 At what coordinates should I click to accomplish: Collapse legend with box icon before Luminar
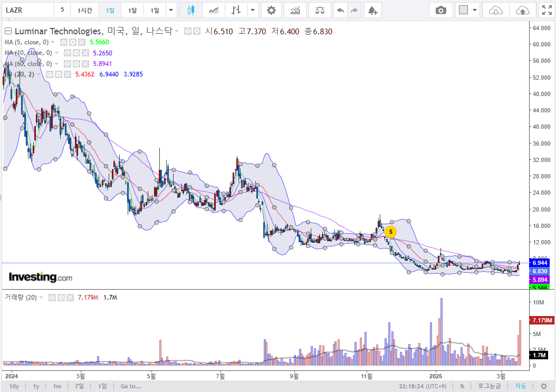[8, 31]
